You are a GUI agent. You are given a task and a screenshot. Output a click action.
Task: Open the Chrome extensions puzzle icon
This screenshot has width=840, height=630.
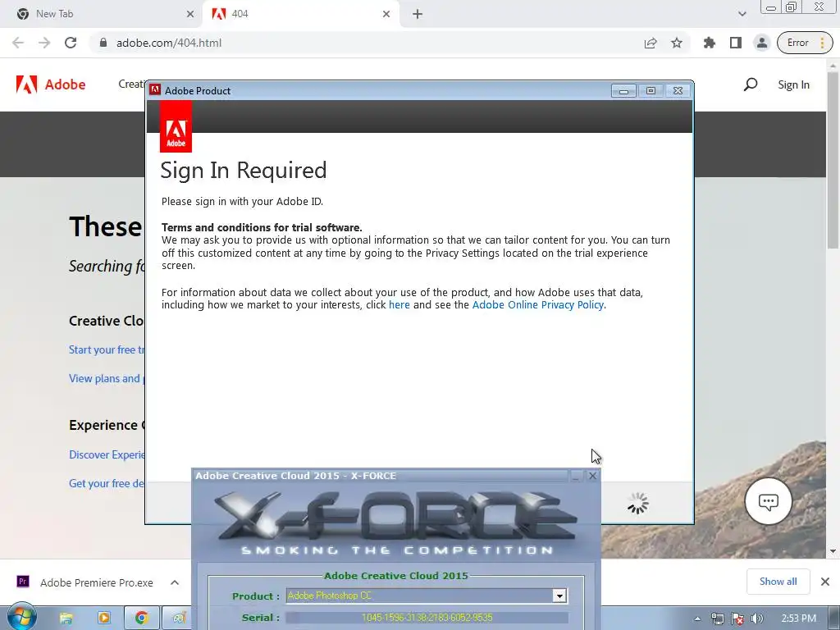[710, 43]
